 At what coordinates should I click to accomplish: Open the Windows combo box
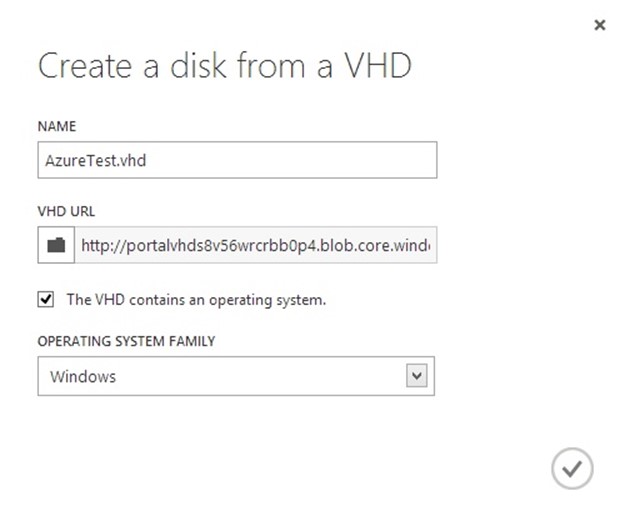[236, 376]
